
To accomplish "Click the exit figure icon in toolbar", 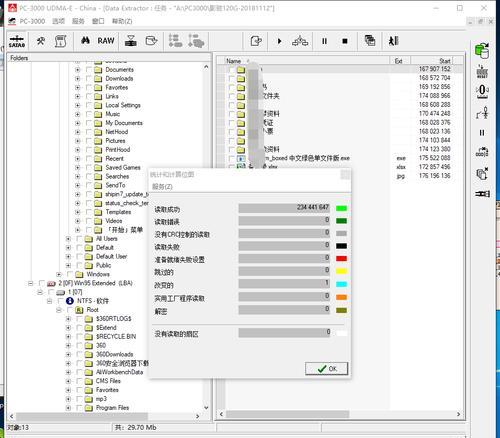I will [x=393, y=41].
